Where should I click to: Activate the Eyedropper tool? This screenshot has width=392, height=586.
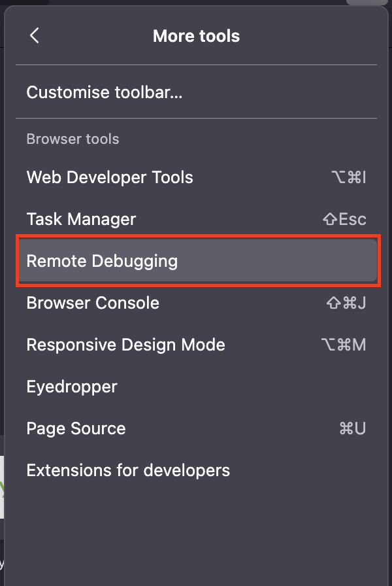(72, 387)
